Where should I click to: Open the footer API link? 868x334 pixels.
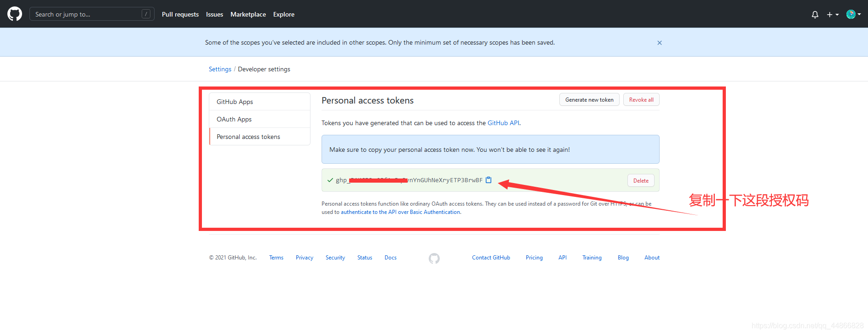pos(563,258)
